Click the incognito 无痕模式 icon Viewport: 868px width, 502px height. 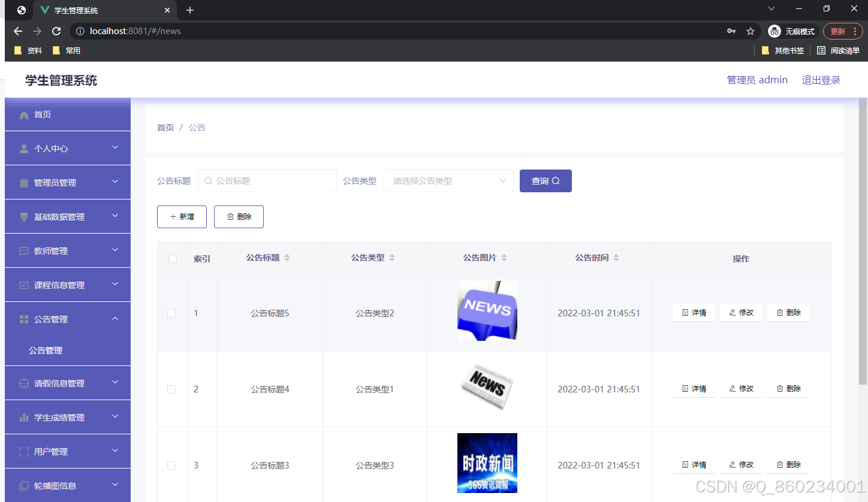[774, 31]
